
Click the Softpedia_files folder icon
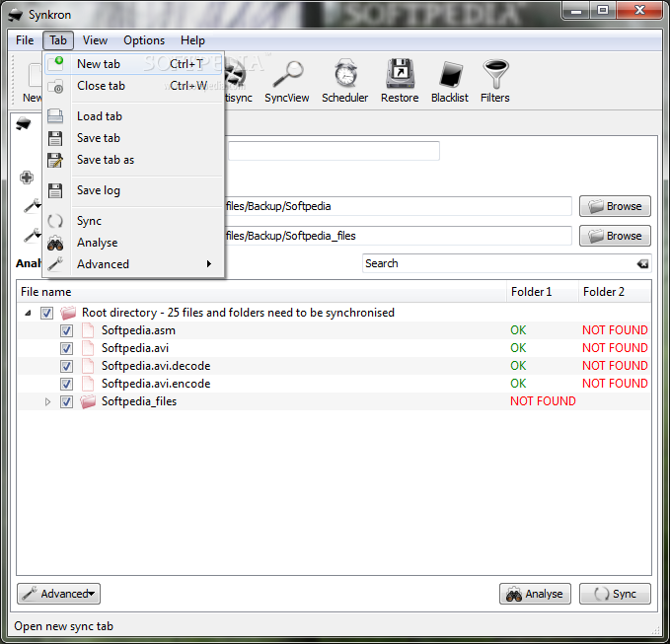88,401
